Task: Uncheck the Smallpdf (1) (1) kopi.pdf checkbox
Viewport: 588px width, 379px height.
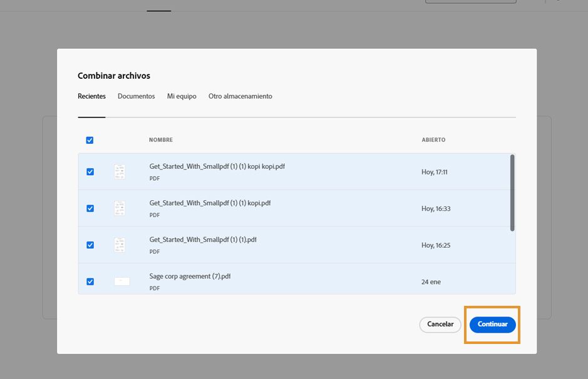Action: [x=90, y=208]
